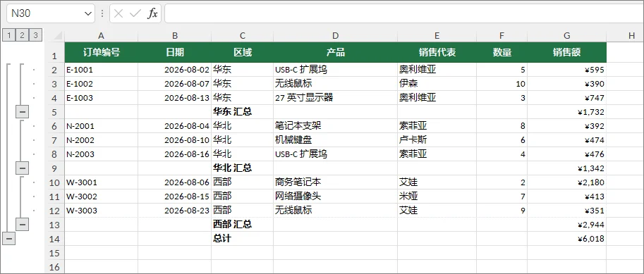Select date cell 2026-08-16
Image resolution: width=644 pixels, height=274 pixels.
pos(174,154)
